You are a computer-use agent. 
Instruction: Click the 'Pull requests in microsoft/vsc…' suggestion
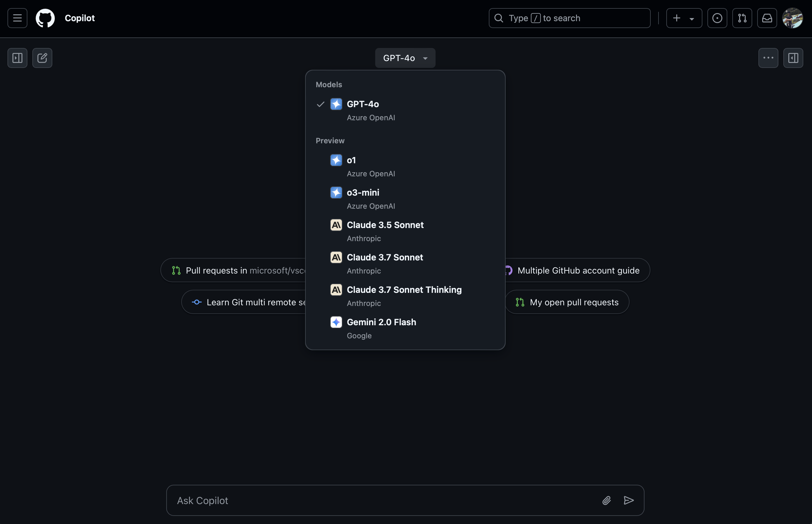click(233, 270)
